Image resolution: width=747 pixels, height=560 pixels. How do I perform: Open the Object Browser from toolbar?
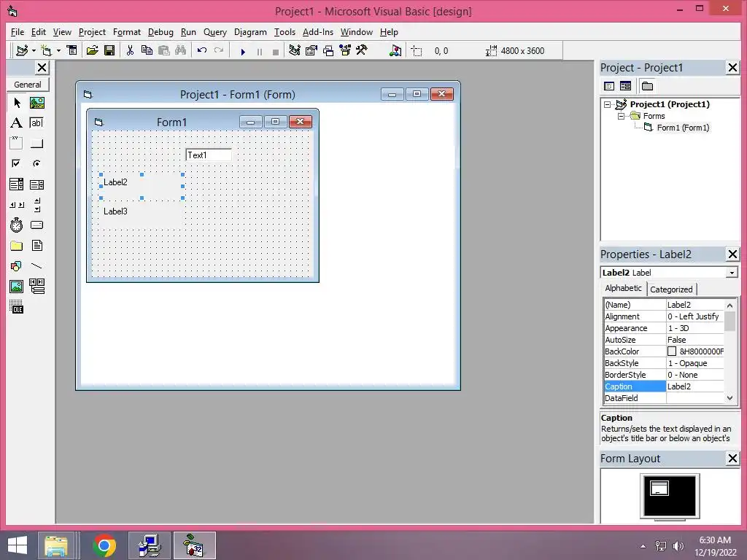pyautogui.click(x=345, y=50)
